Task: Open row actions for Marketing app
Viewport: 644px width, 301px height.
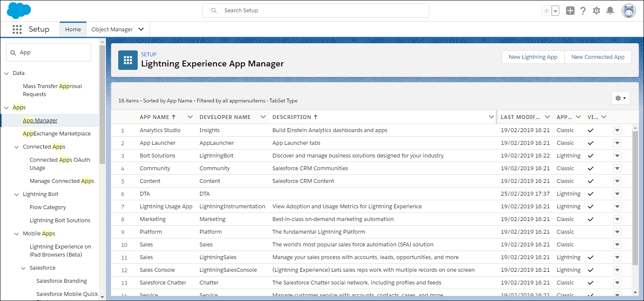Action: (x=617, y=219)
